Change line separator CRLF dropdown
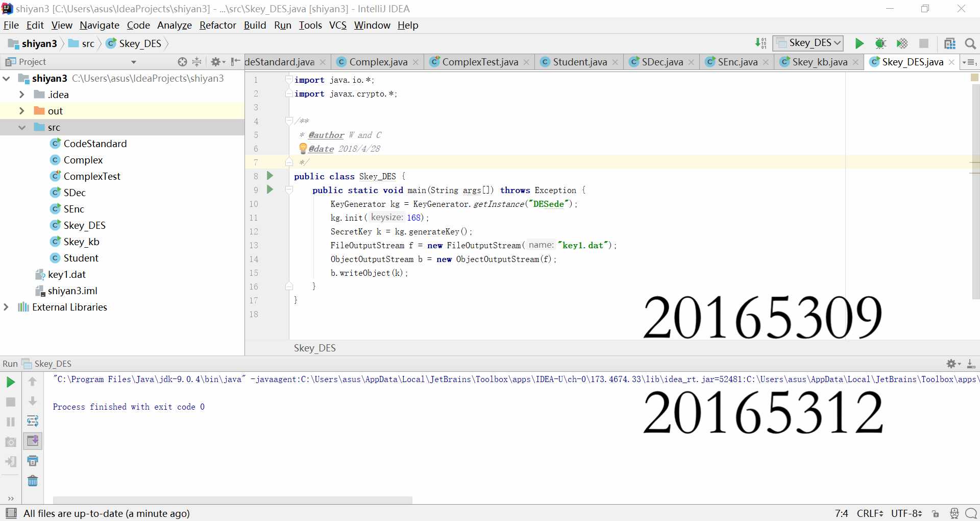 (870, 513)
